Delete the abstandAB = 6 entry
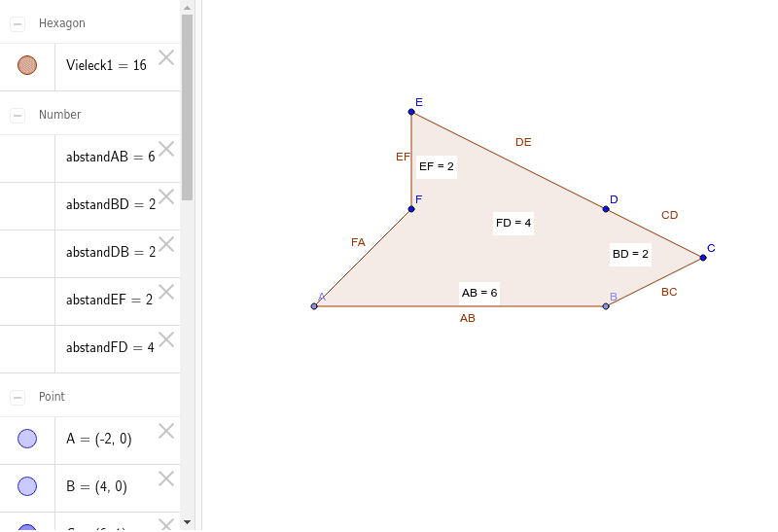 166,149
